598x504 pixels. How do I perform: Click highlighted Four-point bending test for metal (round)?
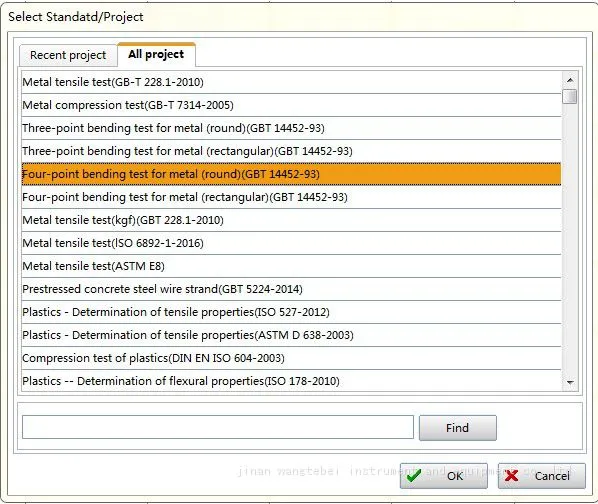click(291, 174)
